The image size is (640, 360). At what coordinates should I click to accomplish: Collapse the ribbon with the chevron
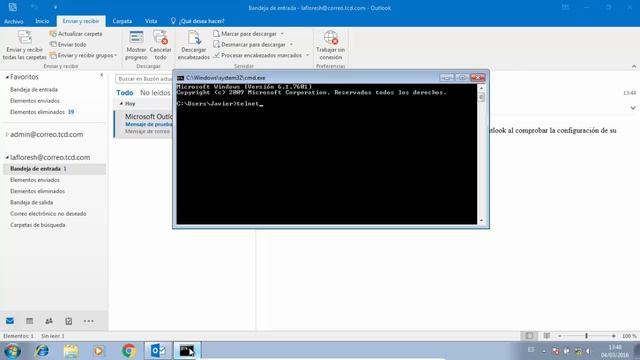633,66
